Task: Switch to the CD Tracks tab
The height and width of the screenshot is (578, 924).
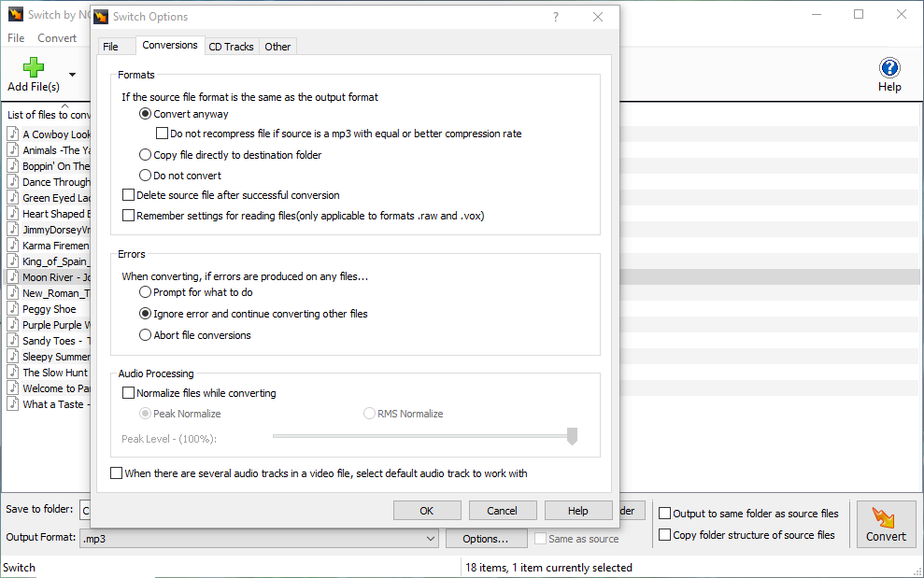Action: (231, 45)
